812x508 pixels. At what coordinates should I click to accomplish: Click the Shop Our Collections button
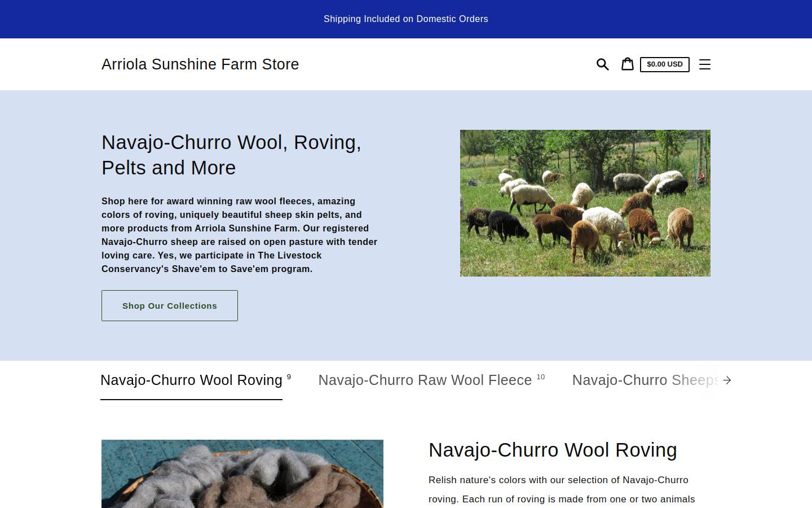point(170,306)
